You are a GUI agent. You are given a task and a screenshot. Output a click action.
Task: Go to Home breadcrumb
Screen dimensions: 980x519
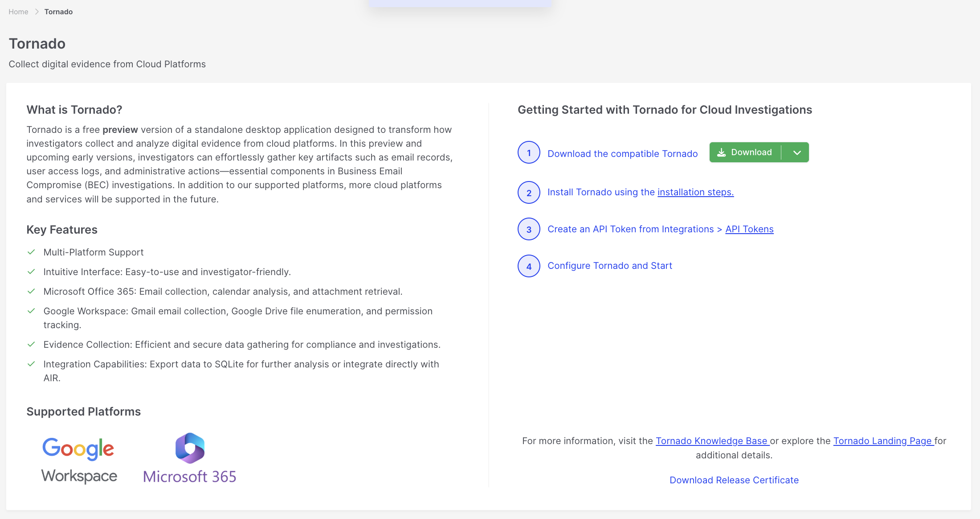click(18, 12)
